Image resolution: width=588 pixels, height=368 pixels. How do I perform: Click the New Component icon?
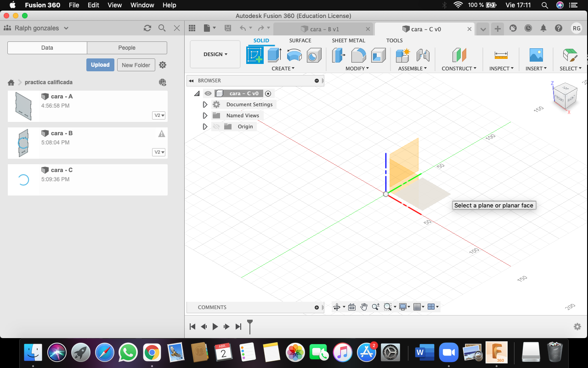click(x=402, y=55)
